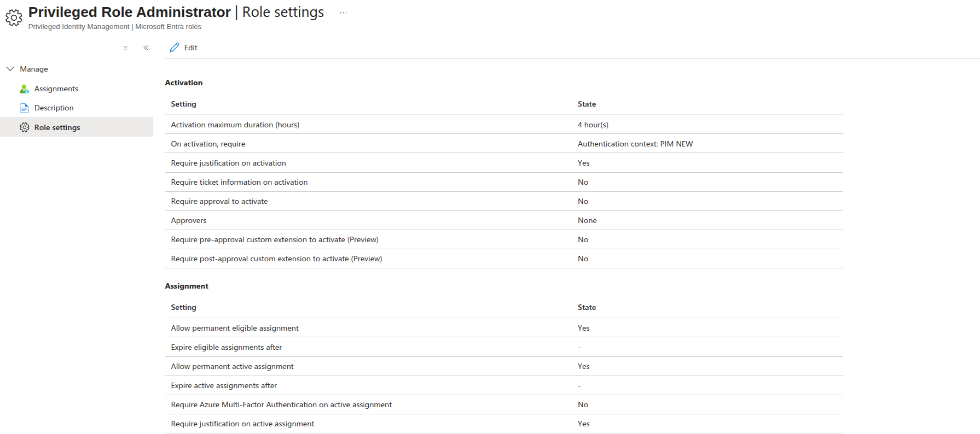The height and width of the screenshot is (434, 980).
Task: Click the Require approval to activate row
Action: click(504, 201)
